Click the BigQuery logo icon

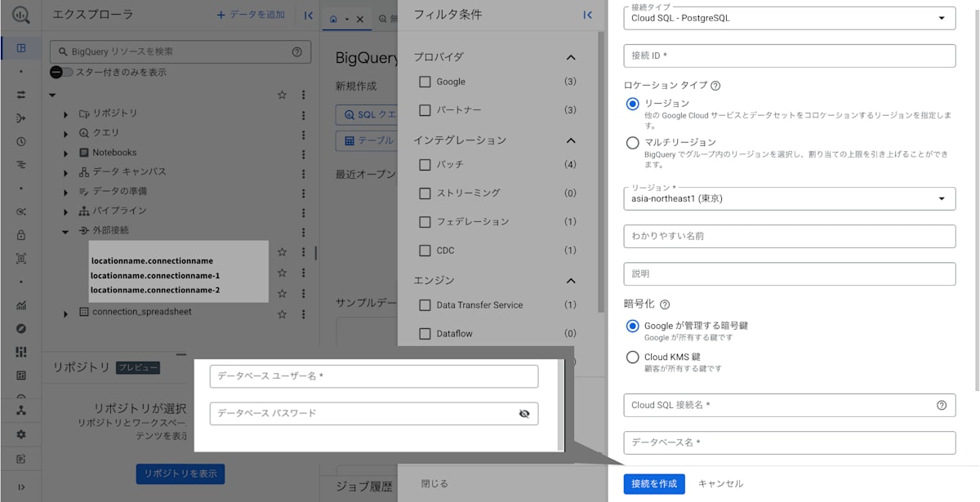click(21, 16)
